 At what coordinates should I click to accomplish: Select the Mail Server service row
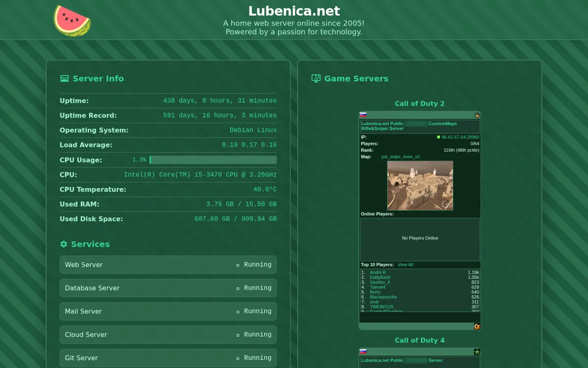pyautogui.click(x=168, y=311)
